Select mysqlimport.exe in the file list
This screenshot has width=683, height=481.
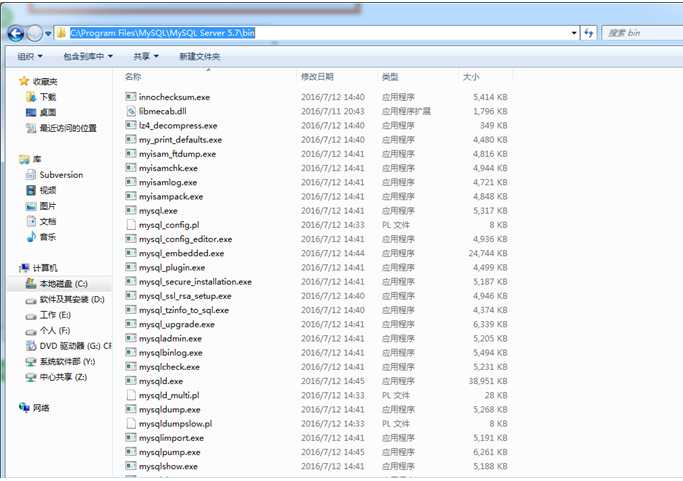pos(171,438)
